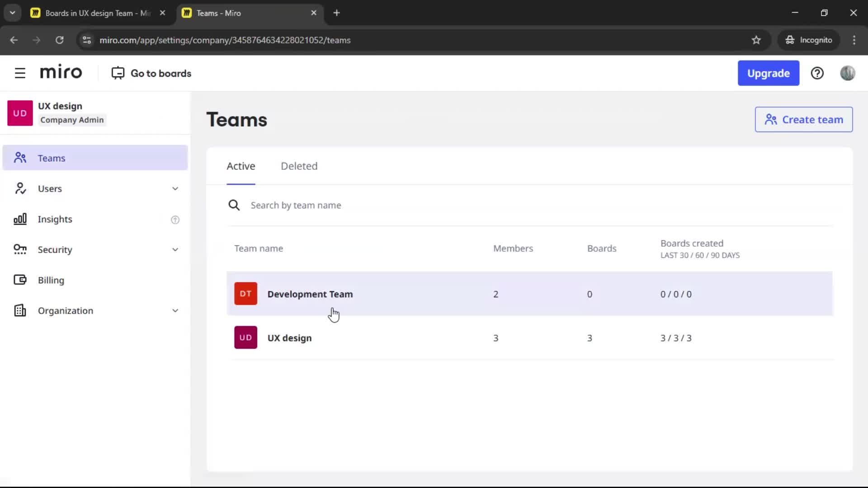The image size is (868, 488).
Task: Open the Development Team row
Action: point(529,294)
